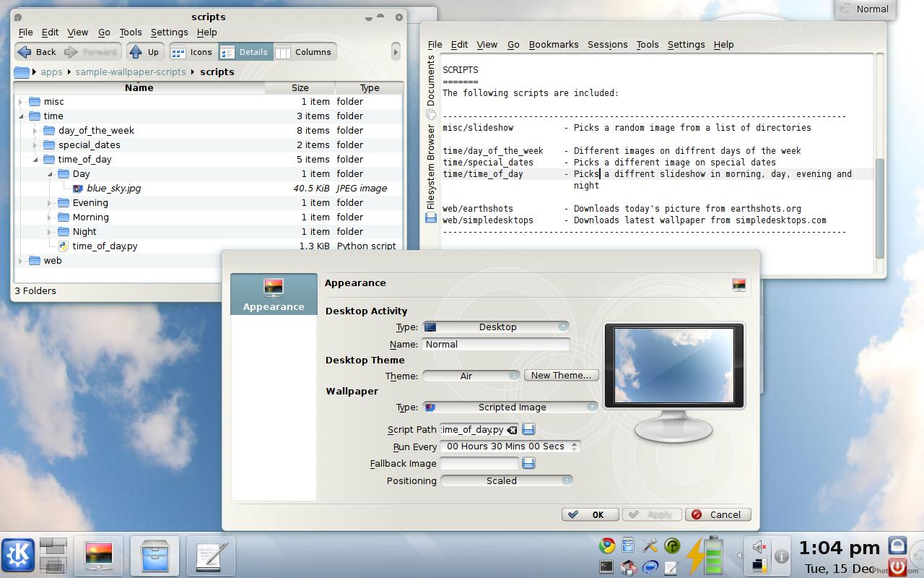Click Cancel in Desktop Settings
The height and width of the screenshot is (578, 924).
tap(718, 514)
